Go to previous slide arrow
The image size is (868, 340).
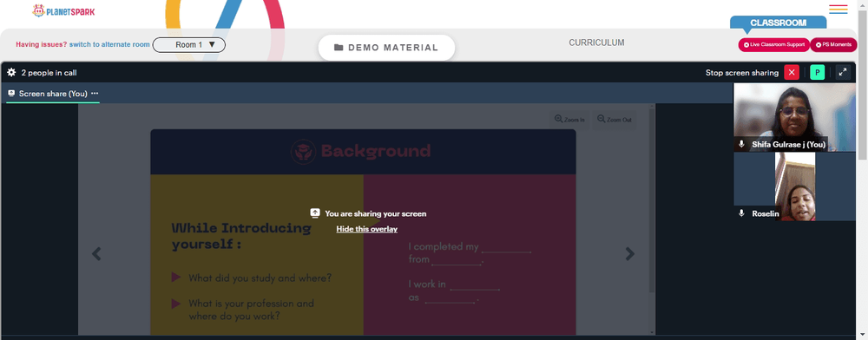[96, 254]
